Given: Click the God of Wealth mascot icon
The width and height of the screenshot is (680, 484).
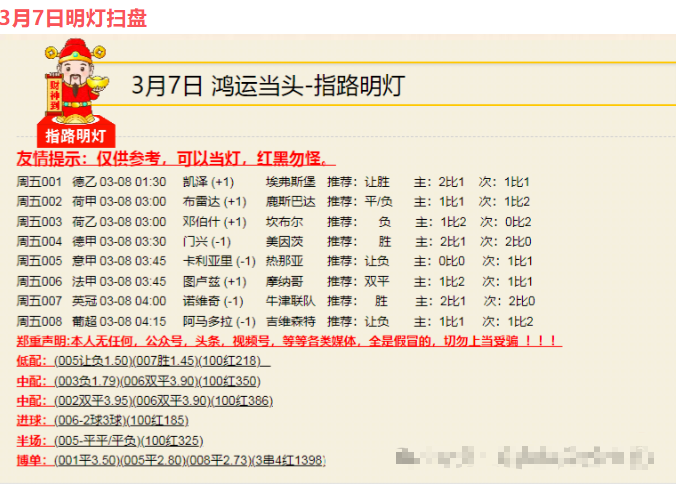Looking at the screenshot, I should (76, 80).
